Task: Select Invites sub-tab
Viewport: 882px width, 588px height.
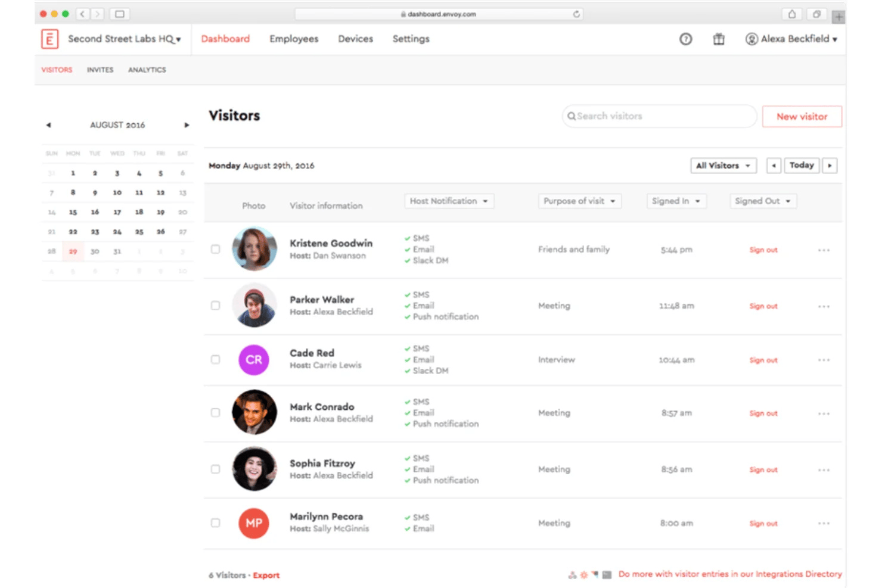Action: pos(100,70)
